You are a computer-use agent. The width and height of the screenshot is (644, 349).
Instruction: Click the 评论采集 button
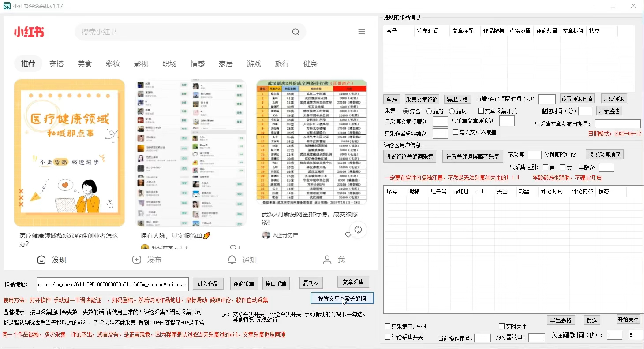coord(244,283)
